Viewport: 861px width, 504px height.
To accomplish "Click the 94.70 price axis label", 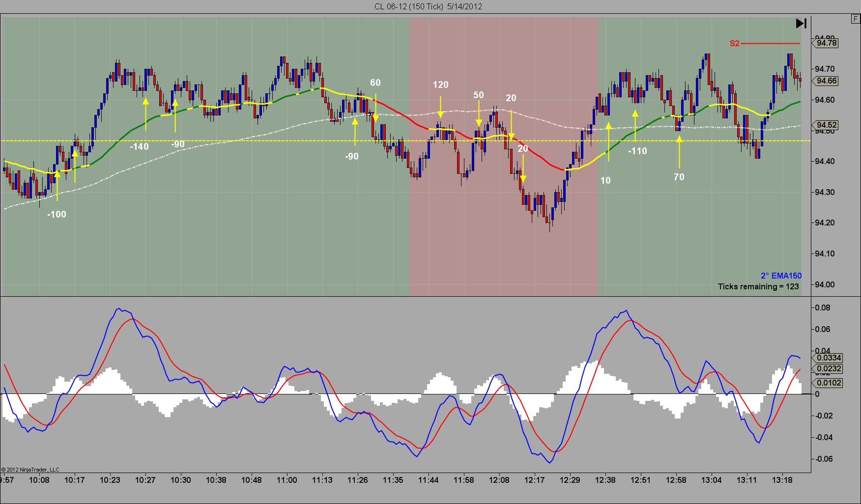I will [824, 69].
